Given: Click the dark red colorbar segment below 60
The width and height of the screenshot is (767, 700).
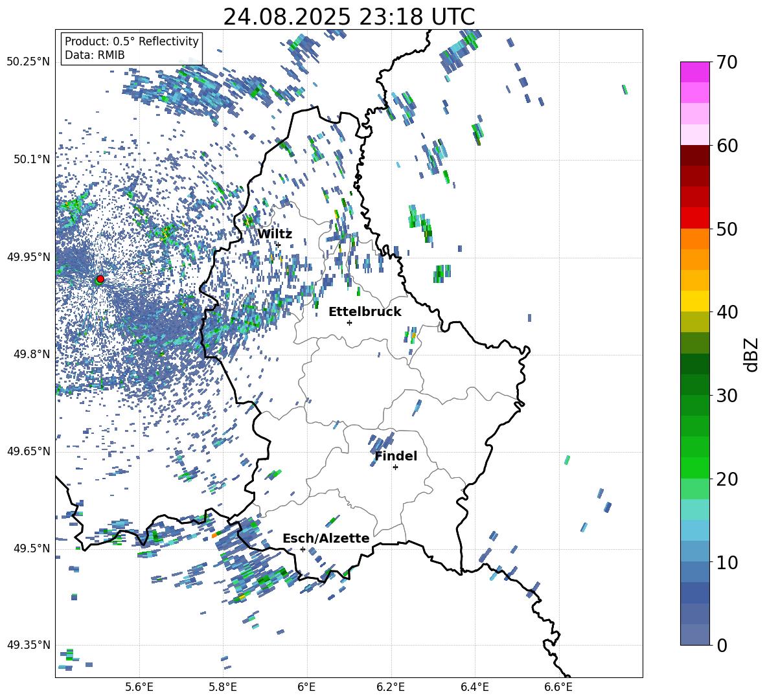Looking at the screenshot, I should [694, 155].
